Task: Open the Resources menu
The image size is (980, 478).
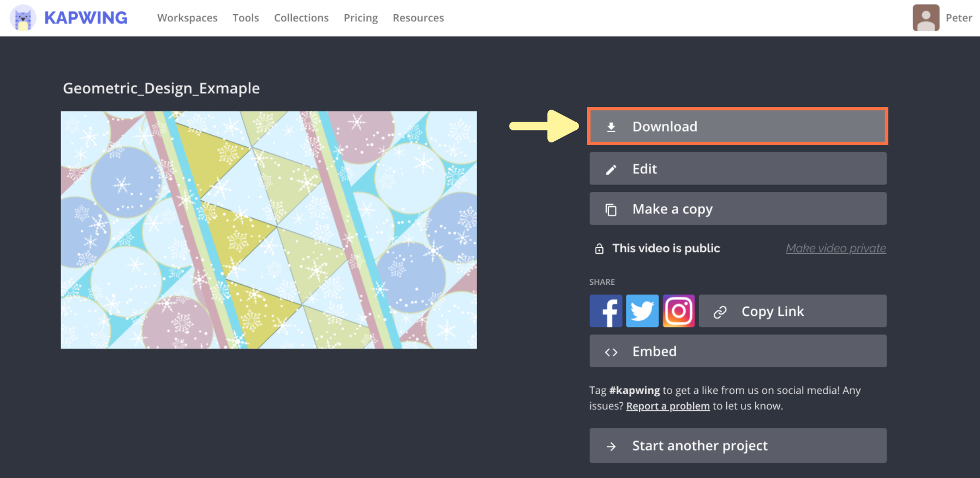Action: point(418,18)
